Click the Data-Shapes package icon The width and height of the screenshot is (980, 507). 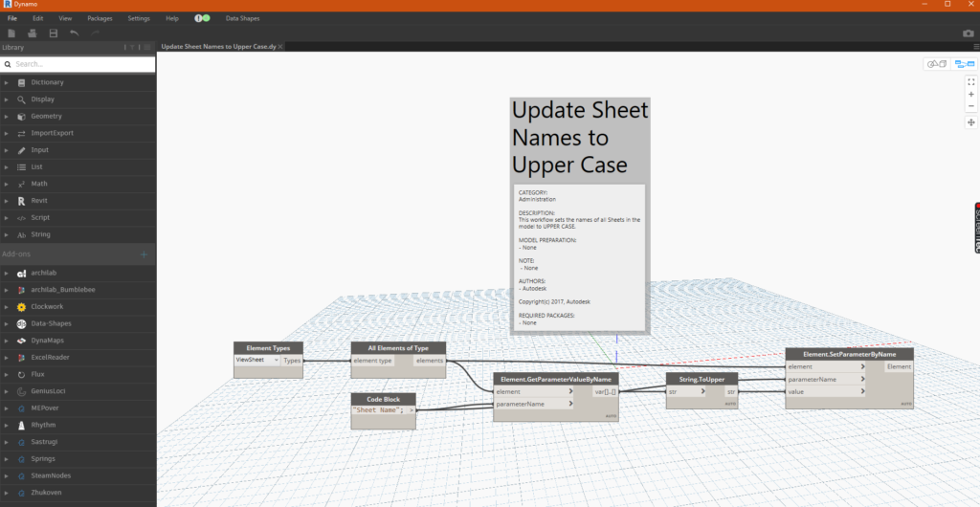(x=21, y=324)
